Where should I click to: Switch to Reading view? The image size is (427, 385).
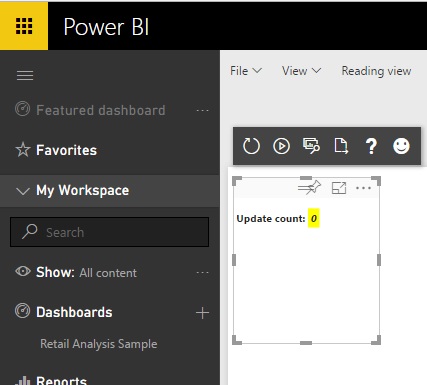[376, 71]
